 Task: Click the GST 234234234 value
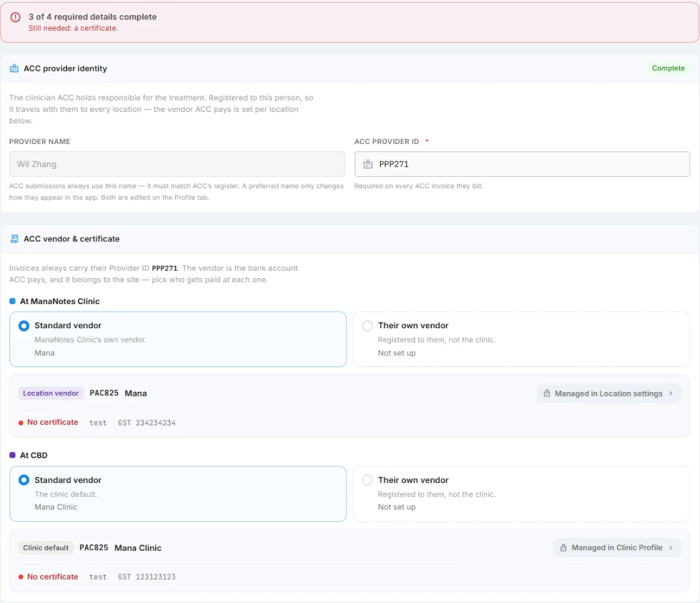pos(147,423)
